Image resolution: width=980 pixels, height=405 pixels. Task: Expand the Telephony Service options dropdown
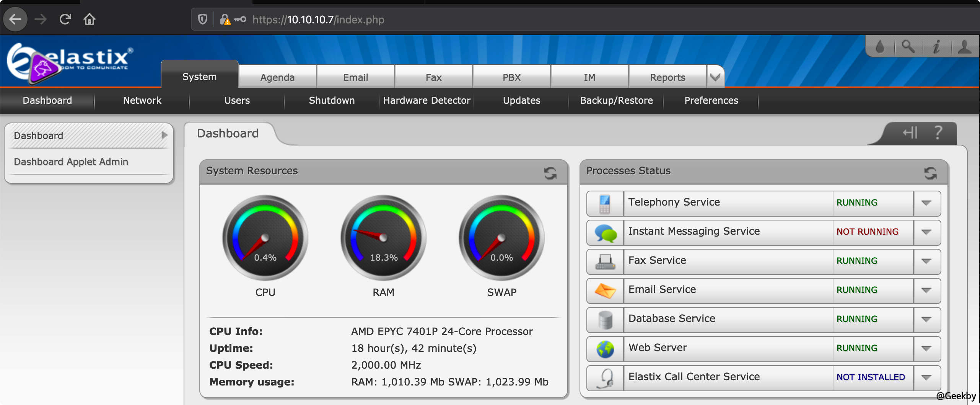tap(926, 203)
